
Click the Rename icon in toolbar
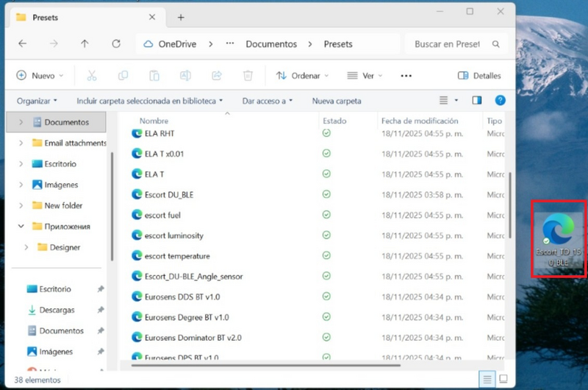pyautogui.click(x=185, y=76)
